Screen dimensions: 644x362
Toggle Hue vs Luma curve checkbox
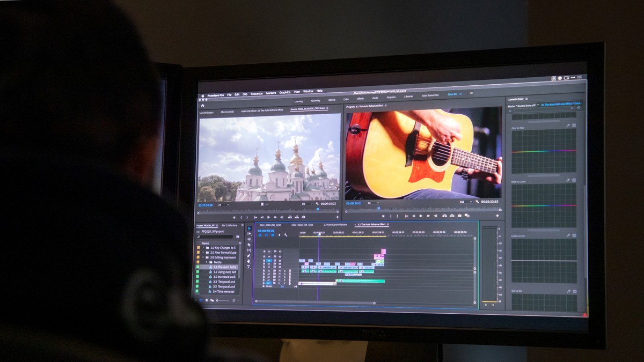pyautogui.click(x=574, y=180)
